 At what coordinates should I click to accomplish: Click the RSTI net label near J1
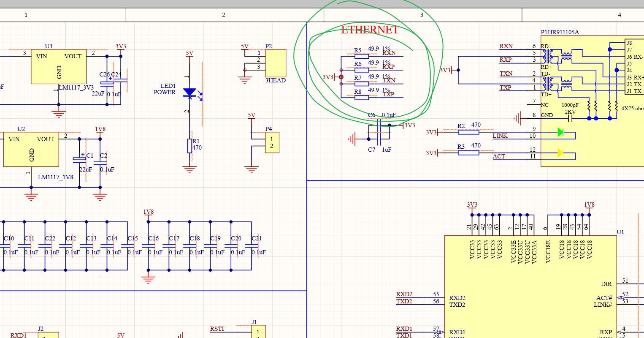[x=217, y=329]
